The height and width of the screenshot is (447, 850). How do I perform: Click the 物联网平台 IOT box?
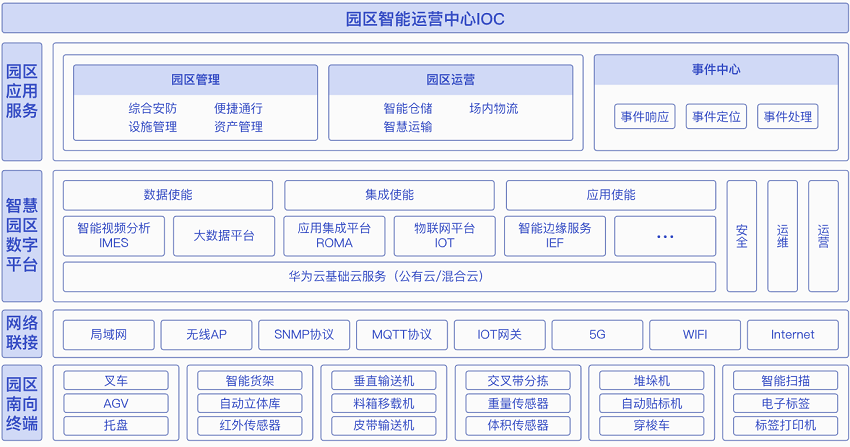coord(445,236)
